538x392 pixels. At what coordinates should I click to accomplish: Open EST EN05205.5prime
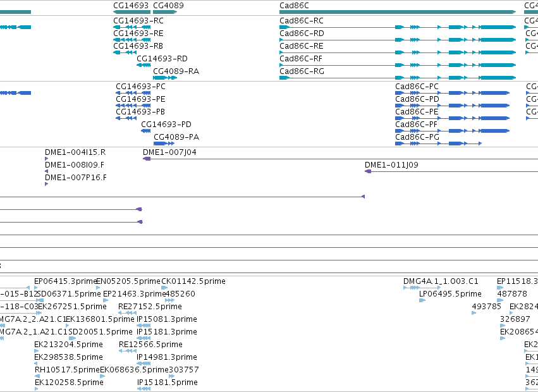click(x=128, y=281)
